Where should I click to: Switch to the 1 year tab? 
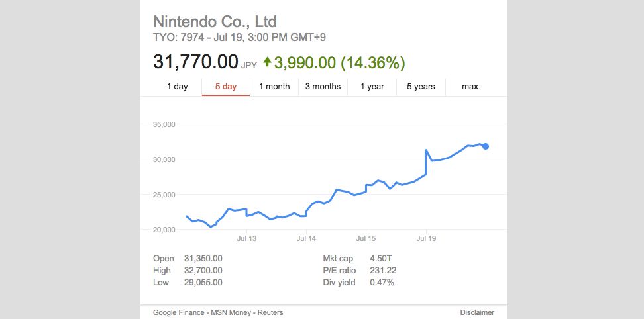(x=372, y=87)
